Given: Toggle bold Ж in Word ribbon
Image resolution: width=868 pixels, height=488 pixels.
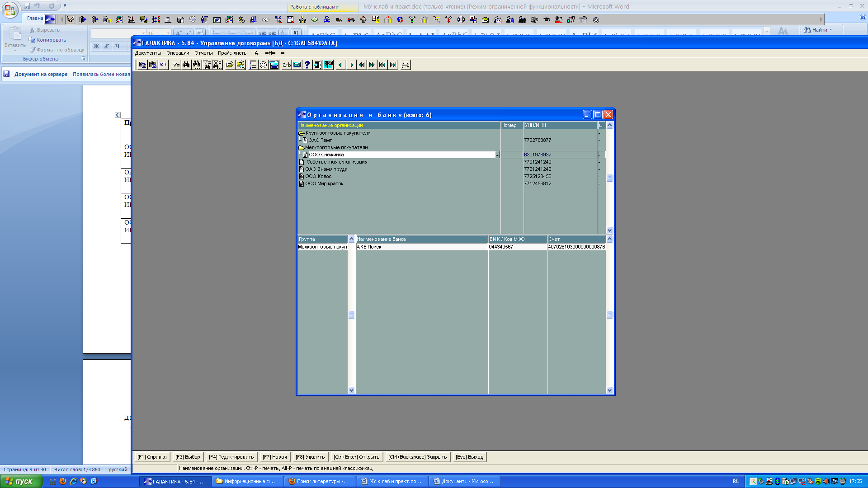Looking at the screenshot, I should [96, 46].
